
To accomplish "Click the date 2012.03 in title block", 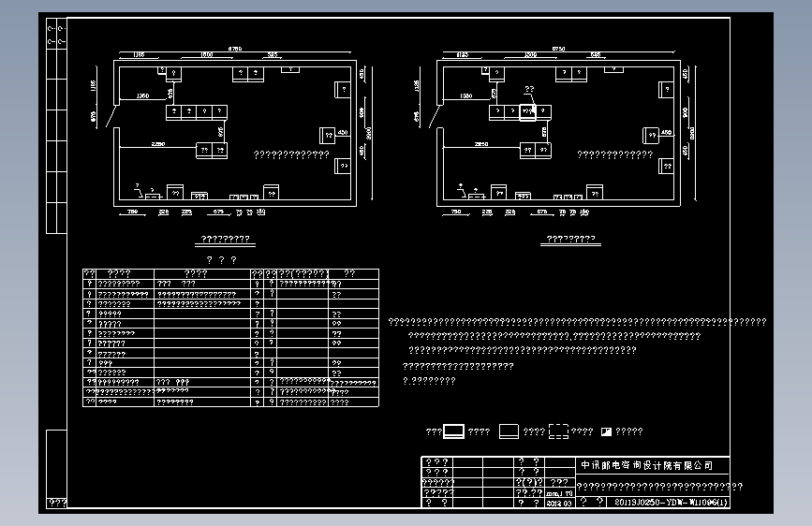I will pyautogui.click(x=559, y=503).
